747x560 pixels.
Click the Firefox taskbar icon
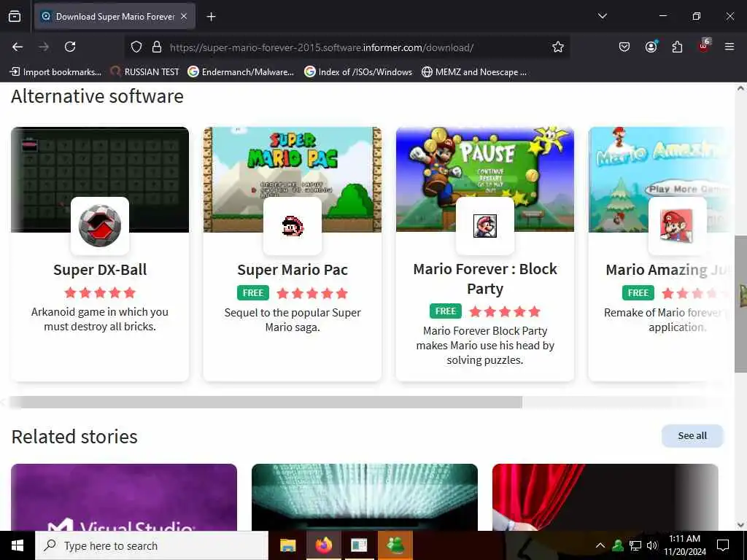coord(323,545)
